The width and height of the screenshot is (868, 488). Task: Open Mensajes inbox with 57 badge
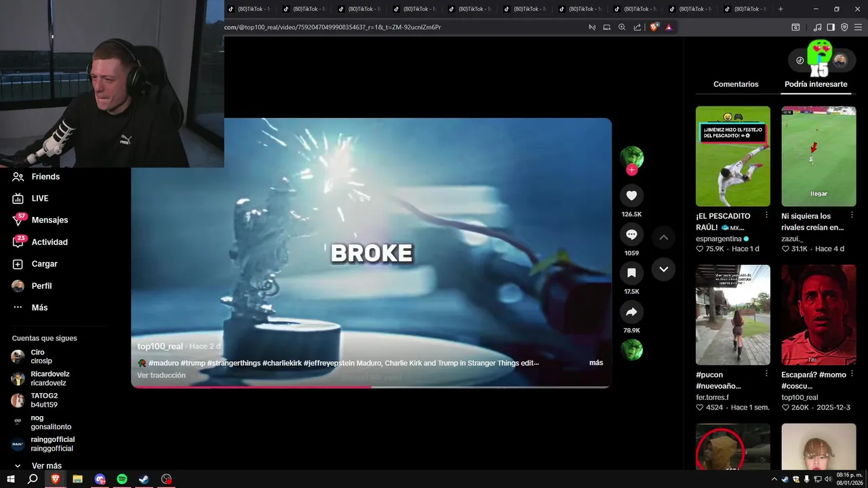tap(40, 220)
